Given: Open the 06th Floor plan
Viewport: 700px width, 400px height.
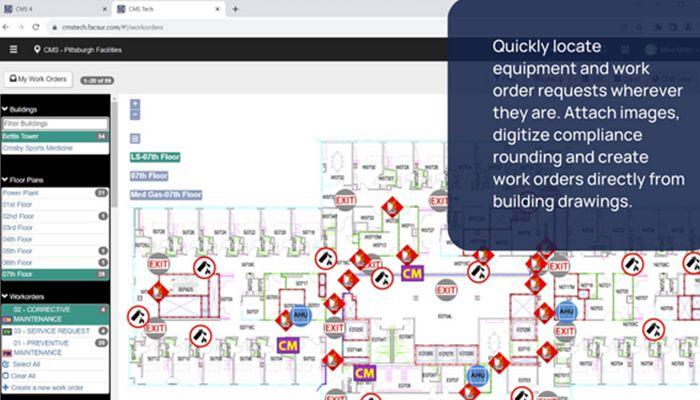Looking at the screenshot, I should (x=55, y=262).
